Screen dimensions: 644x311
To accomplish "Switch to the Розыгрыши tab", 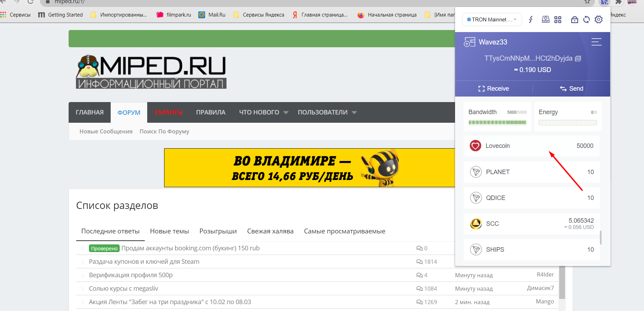I will coord(218,231).
